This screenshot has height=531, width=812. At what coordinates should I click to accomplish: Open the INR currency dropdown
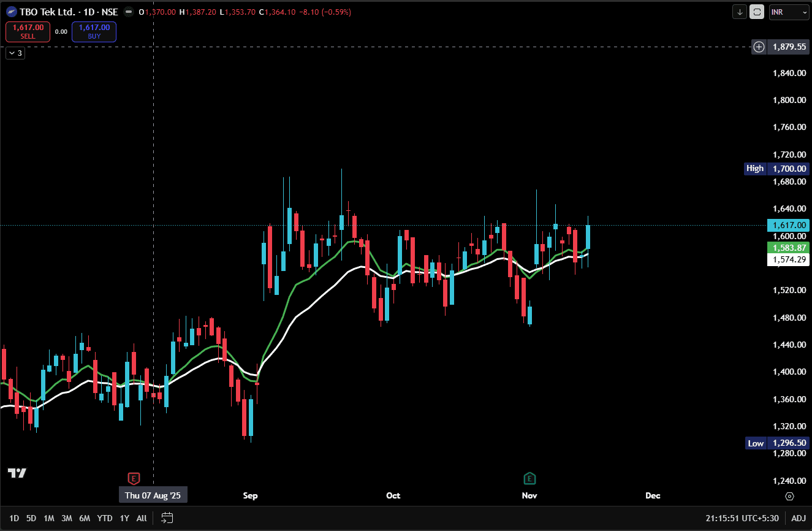(789, 12)
